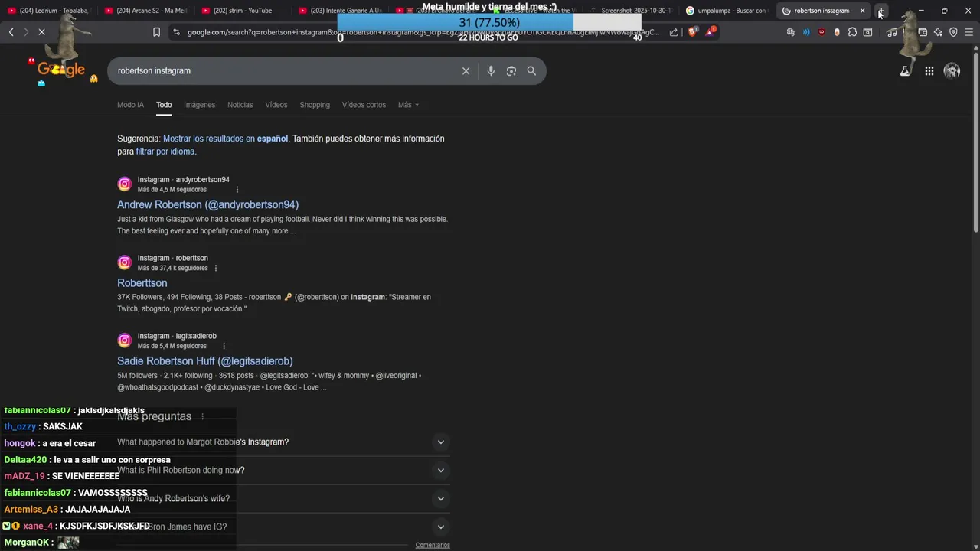
Task: Select the Imágenes search tab
Action: (x=199, y=105)
